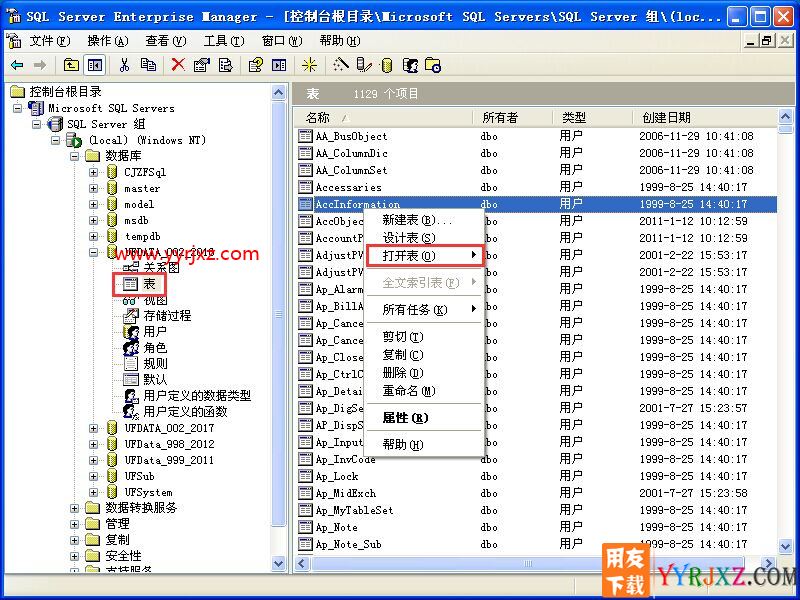Select the Ap_MyTableSet table row

537,510
